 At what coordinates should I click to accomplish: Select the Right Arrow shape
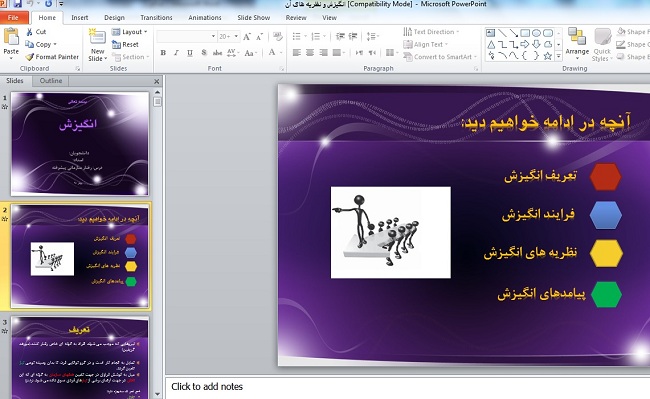click(x=525, y=44)
